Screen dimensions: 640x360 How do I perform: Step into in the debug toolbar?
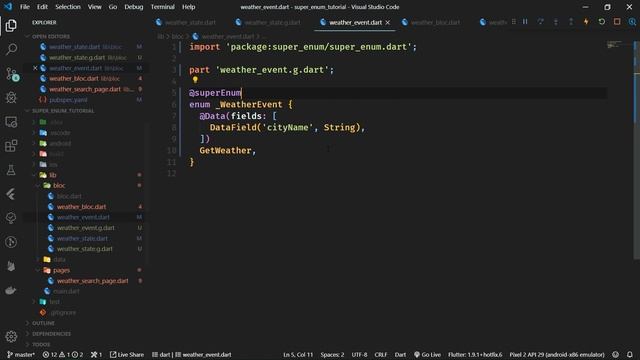coord(556,22)
